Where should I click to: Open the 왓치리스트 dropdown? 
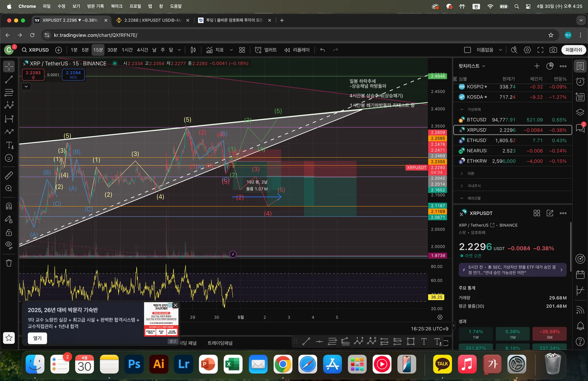coord(472,66)
